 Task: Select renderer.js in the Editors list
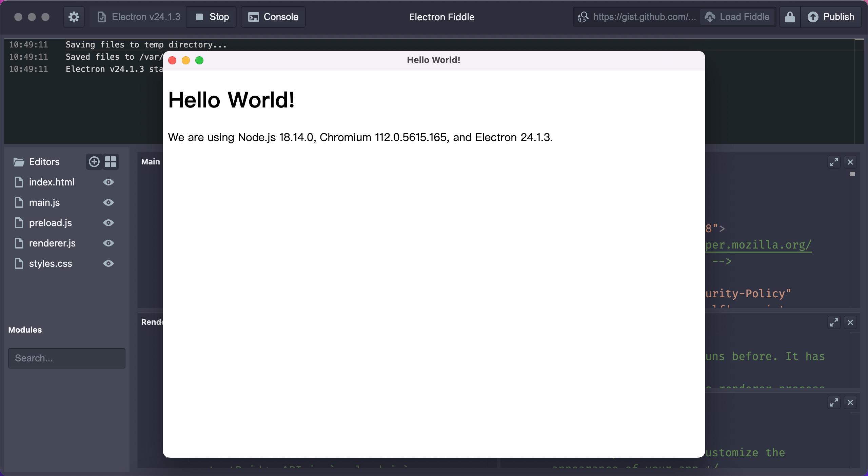click(x=52, y=243)
